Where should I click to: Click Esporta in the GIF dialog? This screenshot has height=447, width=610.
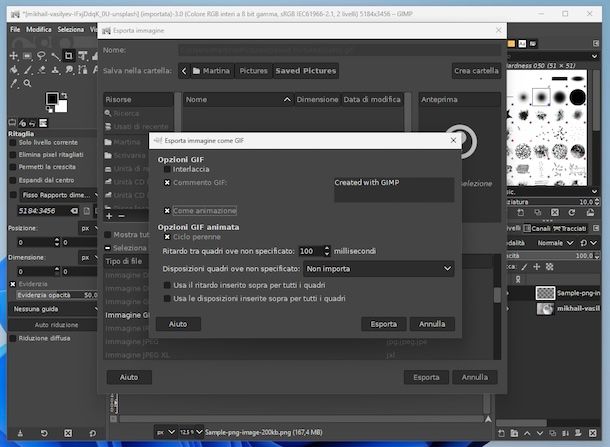point(384,324)
